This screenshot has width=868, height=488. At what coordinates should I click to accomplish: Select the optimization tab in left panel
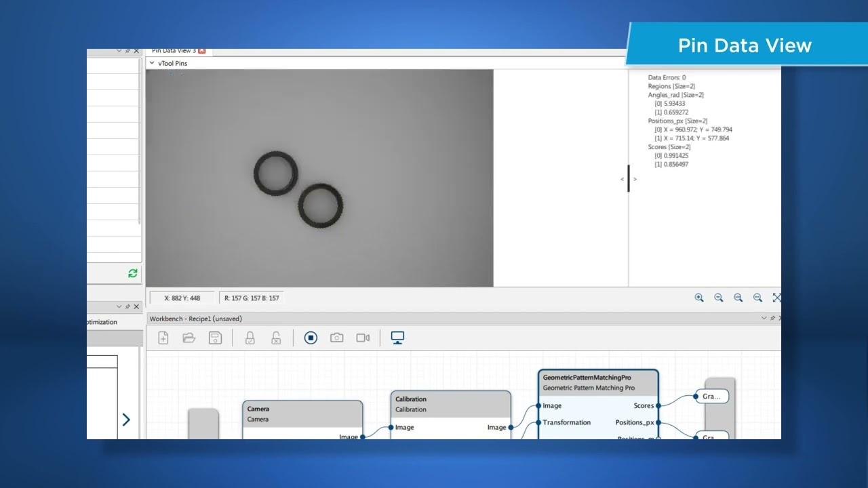102,322
